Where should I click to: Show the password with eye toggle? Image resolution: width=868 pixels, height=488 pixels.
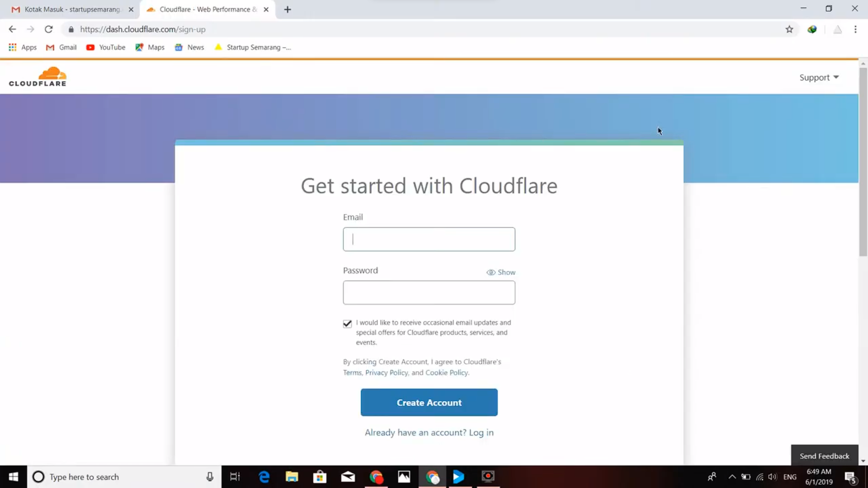point(500,272)
